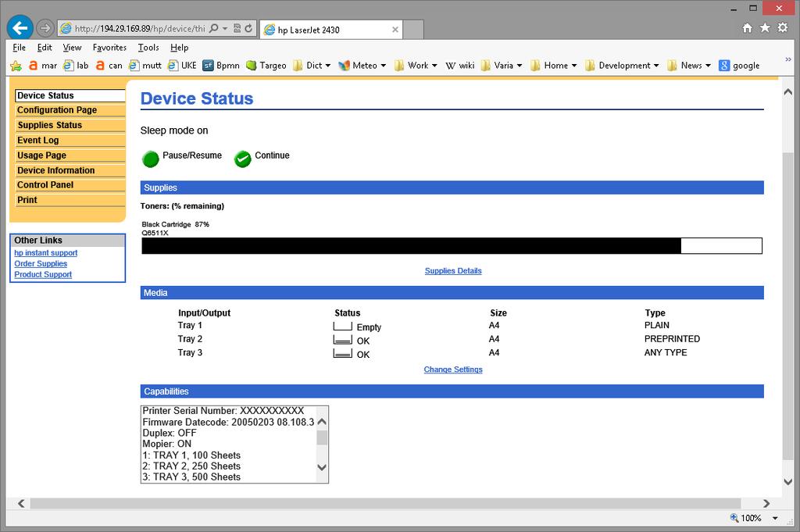This screenshot has width=800, height=532.
Task: Open the Bpmn favorites bookmark
Action: pos(221,66)
